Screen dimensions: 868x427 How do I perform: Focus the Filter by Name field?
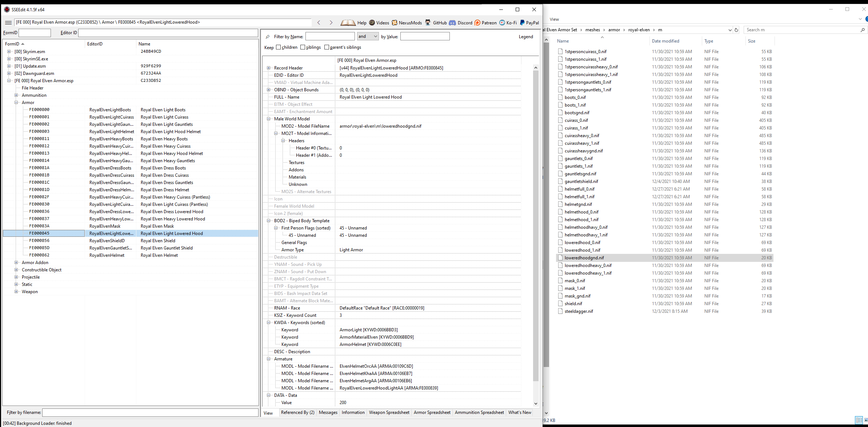coord(330,36)
